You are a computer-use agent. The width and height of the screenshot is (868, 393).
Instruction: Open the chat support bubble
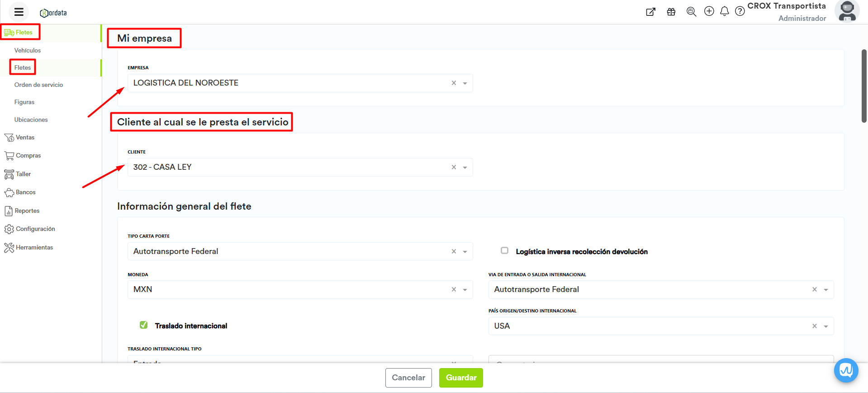coord(846,370)
